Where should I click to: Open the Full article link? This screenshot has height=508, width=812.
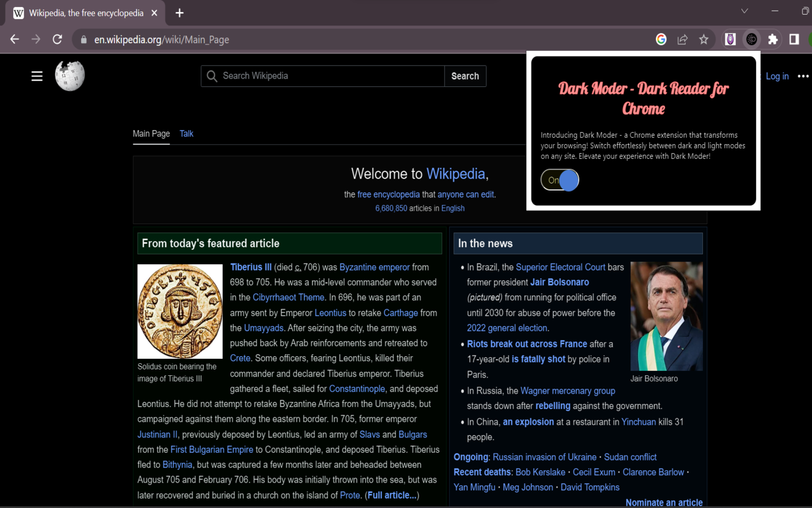click(392, 495)
